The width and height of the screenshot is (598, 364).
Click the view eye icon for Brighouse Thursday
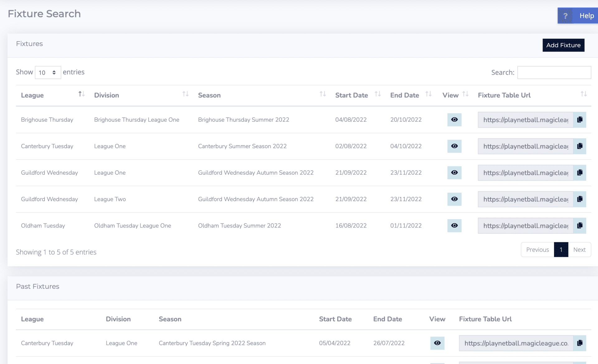coord(454,120)
